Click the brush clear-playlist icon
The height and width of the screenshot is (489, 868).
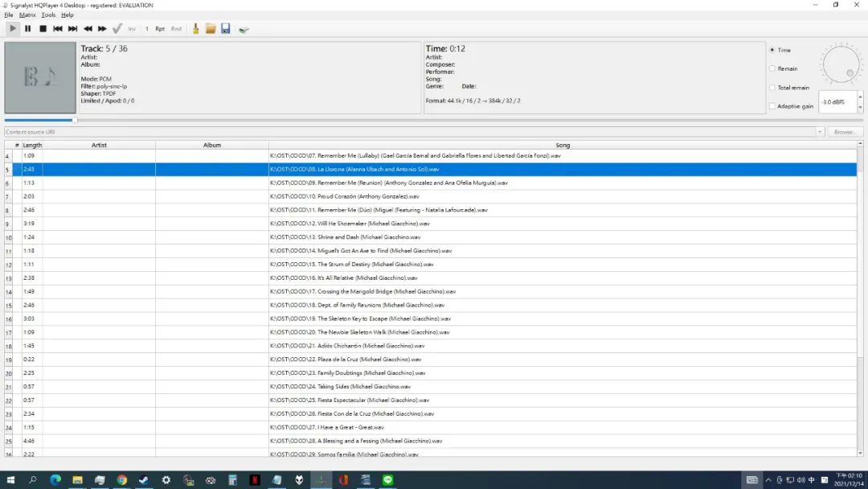pos(195,29)
